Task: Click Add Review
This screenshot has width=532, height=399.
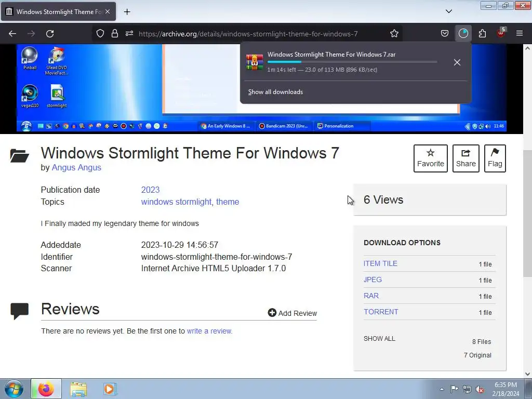Action: coord(292,313)
